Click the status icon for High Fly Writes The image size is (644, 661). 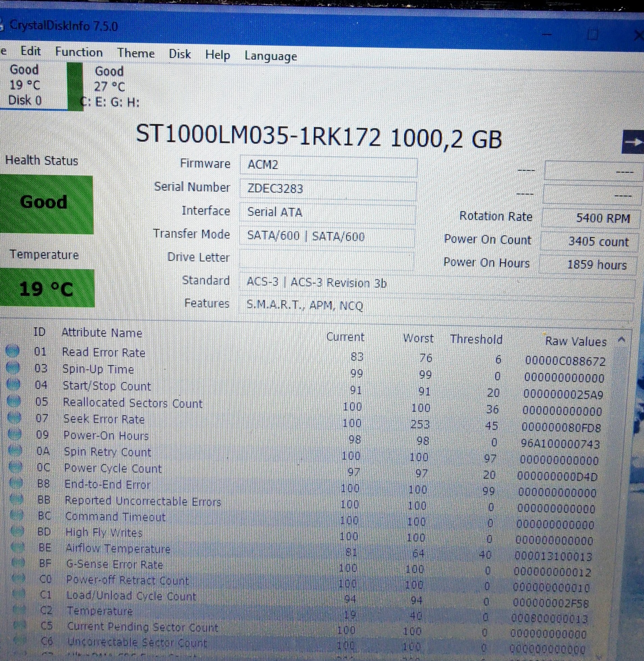(17, 531)
